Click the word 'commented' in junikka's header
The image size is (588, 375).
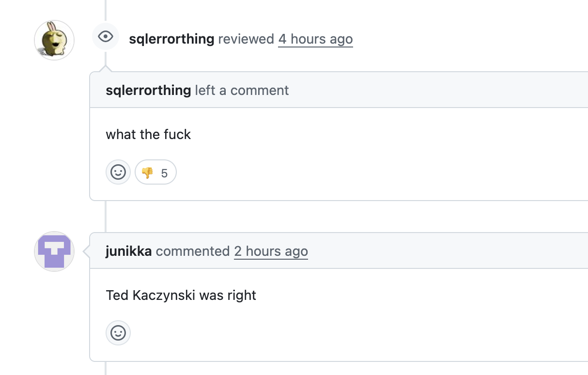pyautogui.click(x=193, y=251)
